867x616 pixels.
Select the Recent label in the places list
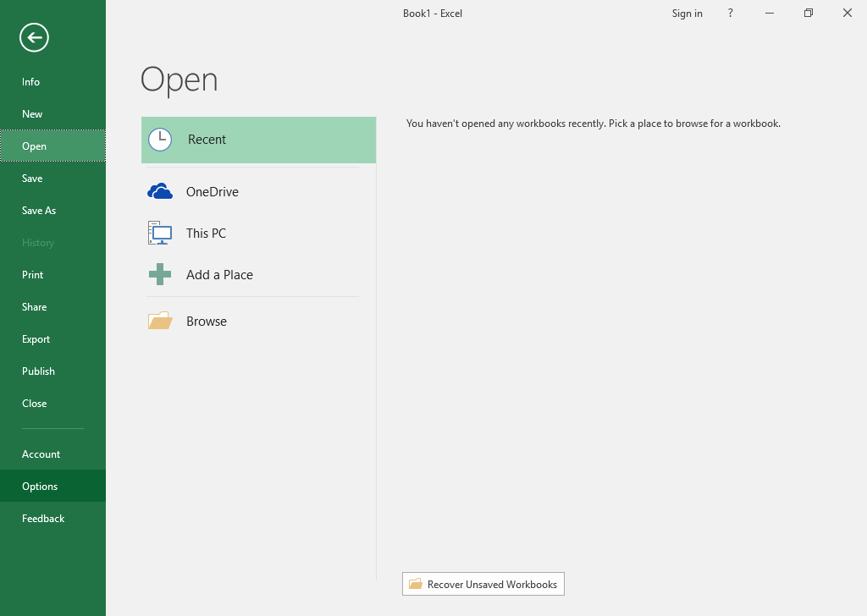click(x=207, y=140)
